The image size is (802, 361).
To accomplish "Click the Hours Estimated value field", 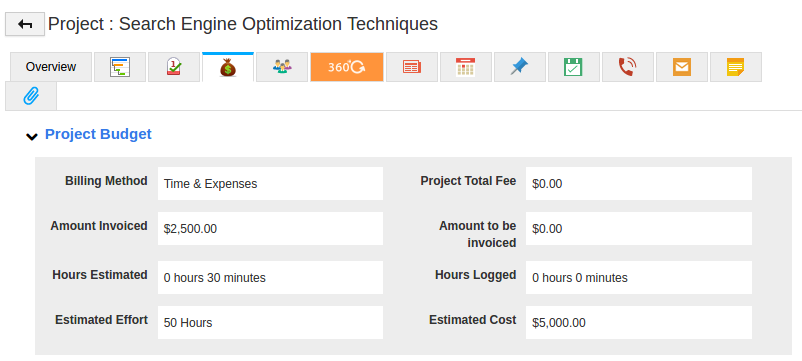I will pos(270,278).
